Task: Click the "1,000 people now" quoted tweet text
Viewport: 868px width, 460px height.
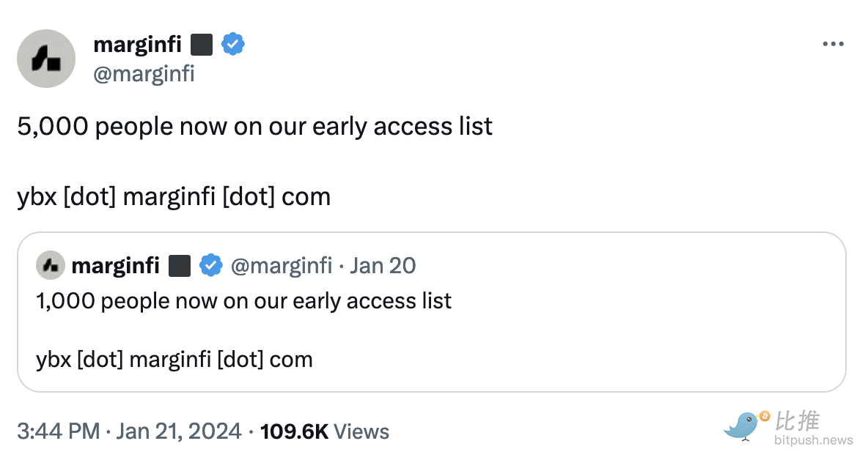Action: pos(243,301)
